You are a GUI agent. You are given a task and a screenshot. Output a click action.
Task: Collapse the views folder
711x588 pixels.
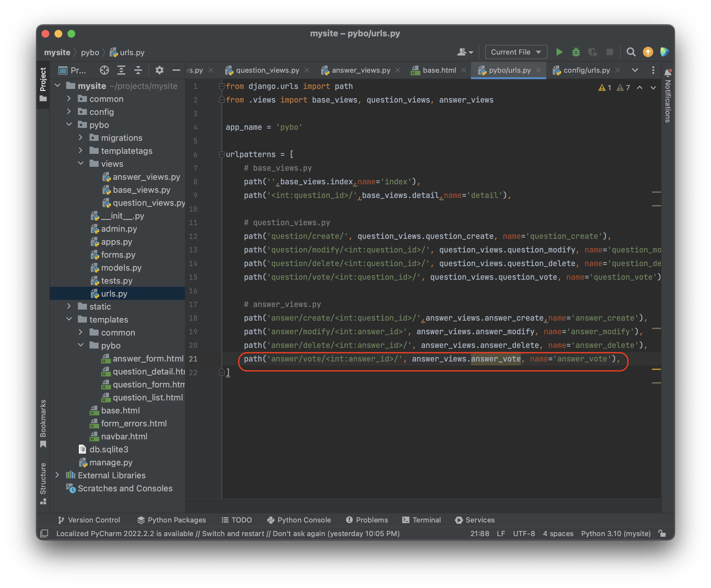80,164
